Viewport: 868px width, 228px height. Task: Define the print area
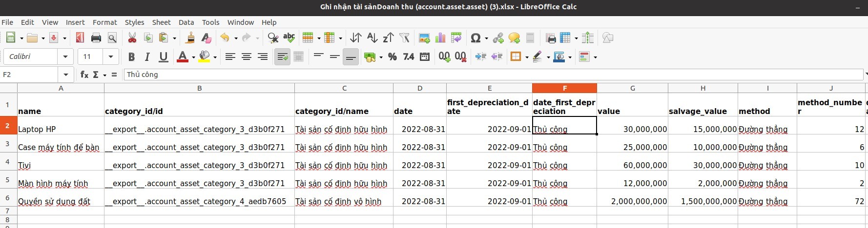[551, 38]
